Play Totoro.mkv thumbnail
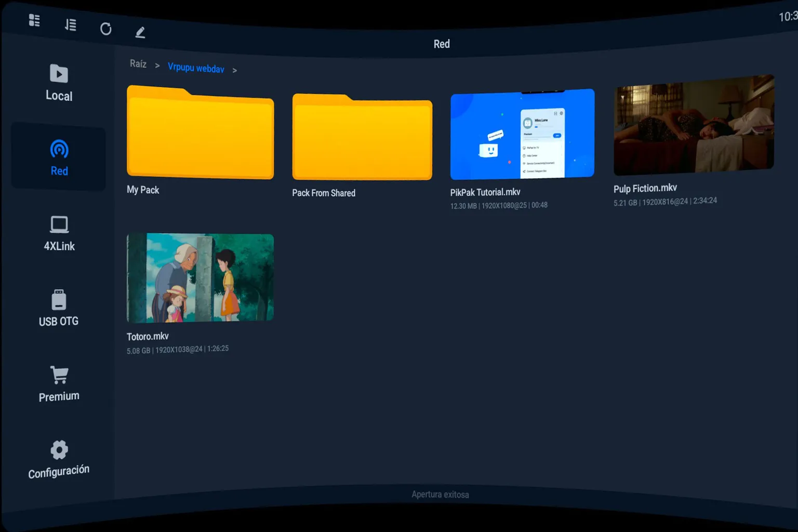This screenshot has height=532, width=798. tap(200, 278)
